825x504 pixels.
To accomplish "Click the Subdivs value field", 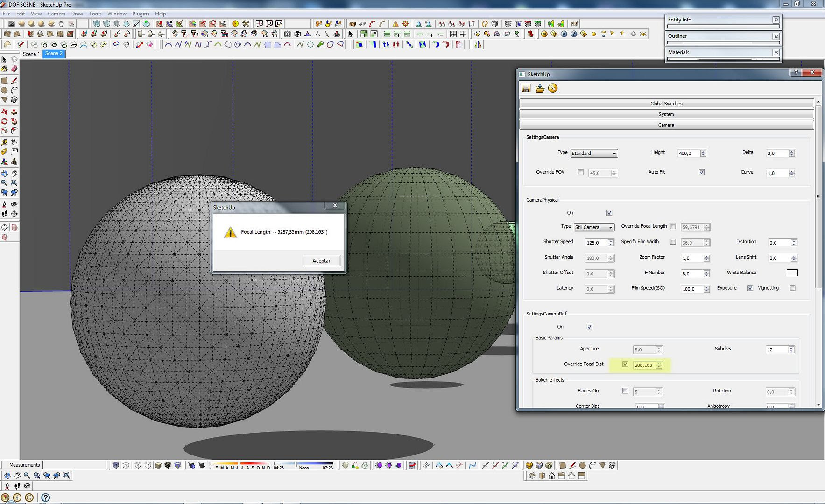I will (777, 350).
